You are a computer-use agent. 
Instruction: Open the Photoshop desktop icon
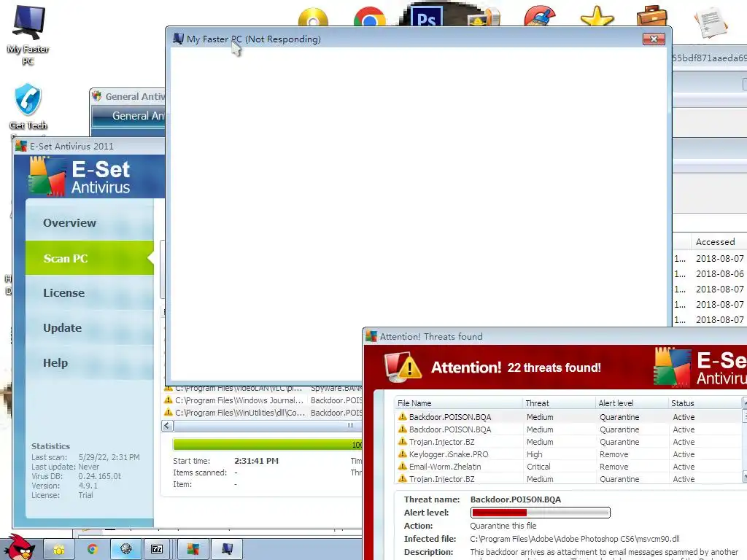click(x=426, y=17)
